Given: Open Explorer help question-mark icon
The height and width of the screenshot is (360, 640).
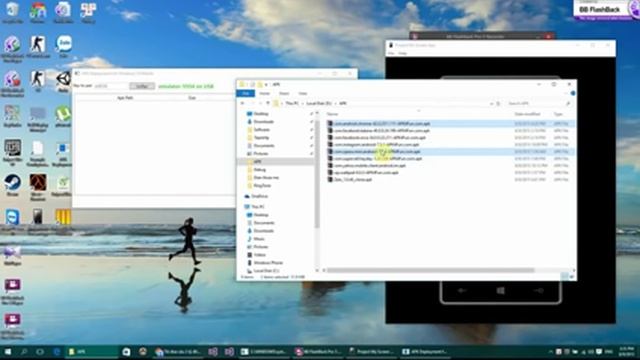Looking at the screenshot, I should 573,93.
